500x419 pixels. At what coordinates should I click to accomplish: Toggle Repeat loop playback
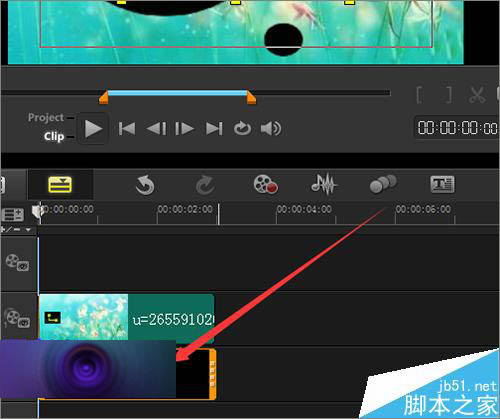point(242,129)
